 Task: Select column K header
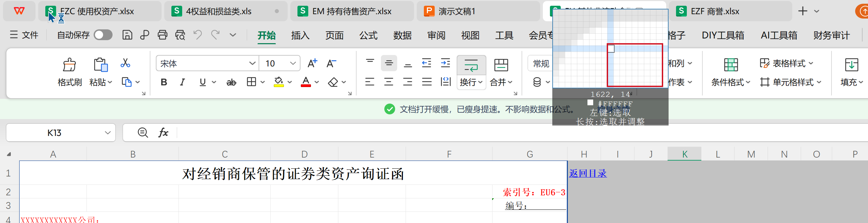tap(684, 154)
